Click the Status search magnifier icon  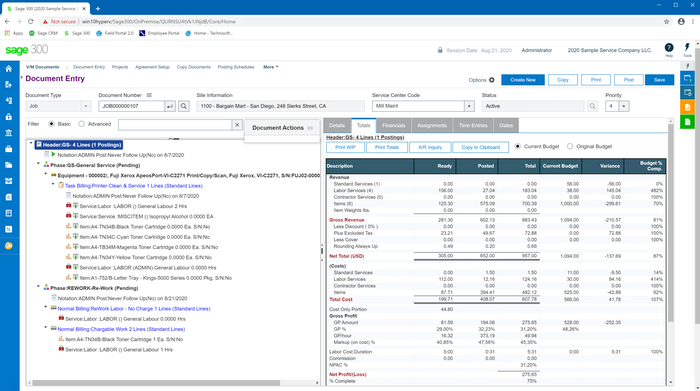(x=592, y=106)
